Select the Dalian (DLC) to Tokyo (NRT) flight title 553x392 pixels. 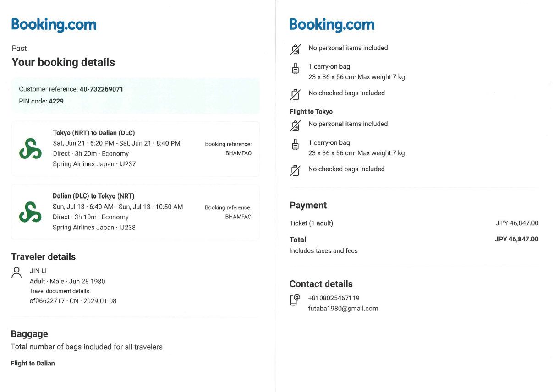point(93,196)
